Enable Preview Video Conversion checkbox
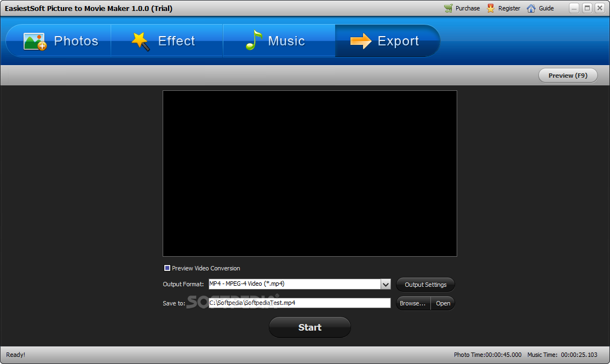Screen dimensions: 610x364 (167, 268)
